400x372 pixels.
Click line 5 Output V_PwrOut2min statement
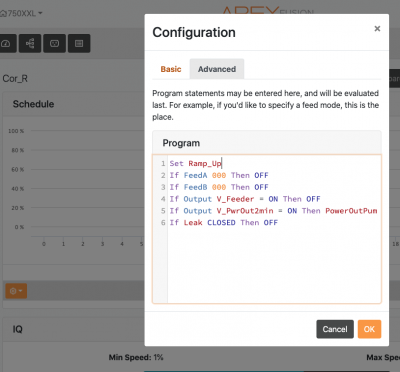[273, 211]
